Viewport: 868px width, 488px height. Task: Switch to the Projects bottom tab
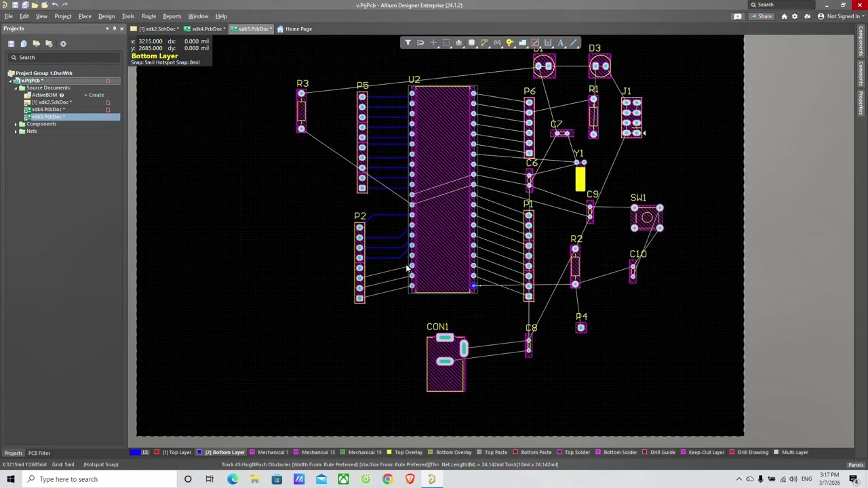[13, 453]
